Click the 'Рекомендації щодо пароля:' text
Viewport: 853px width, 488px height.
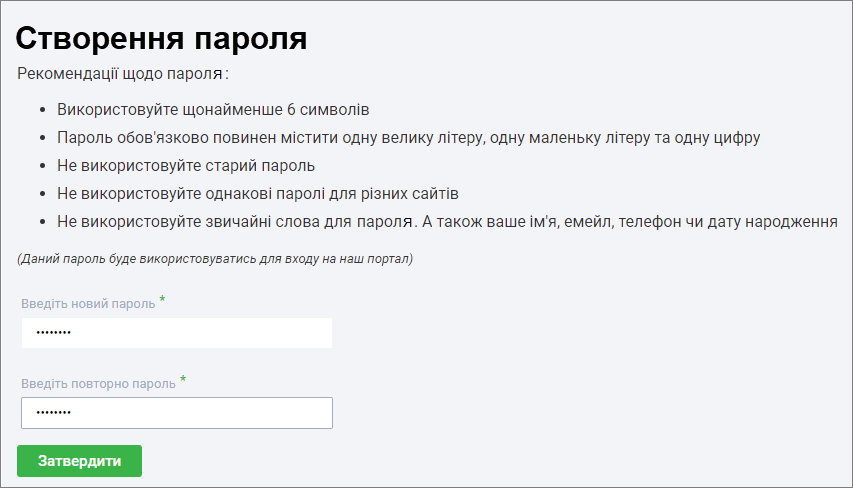tap(123, 73)
